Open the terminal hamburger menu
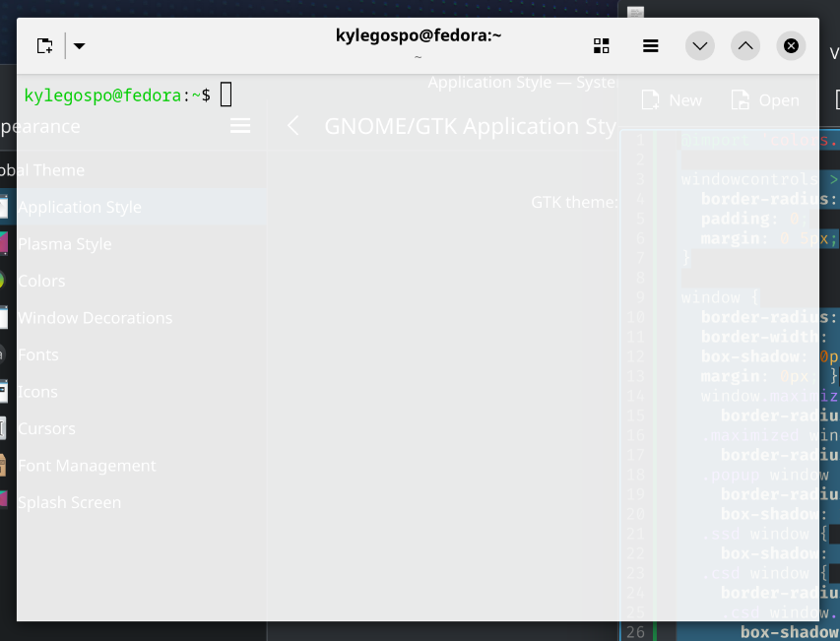The width and height of the screenshot is (840, 641). coord(650,45)
